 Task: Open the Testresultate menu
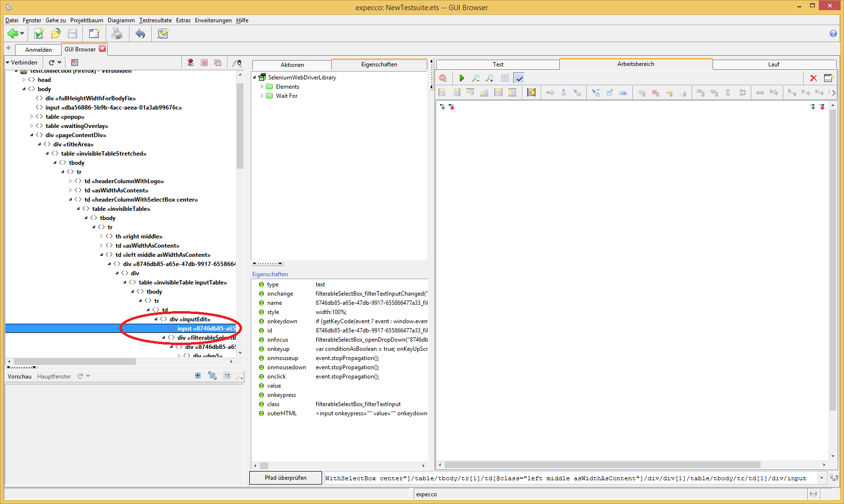[155, 20]
